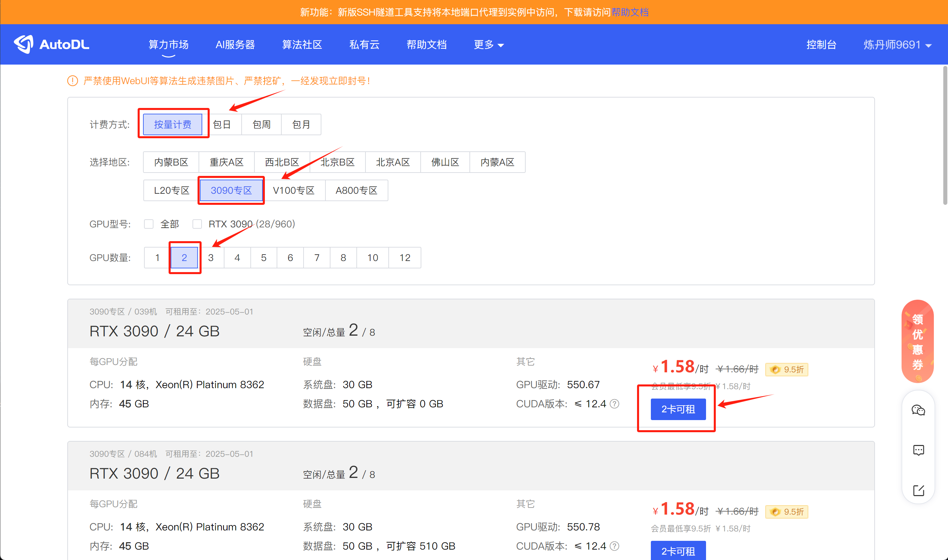Go to 控制台 console
Viewport: 948px width, 560px height.
pyautogui.click(x=821, y=44)
